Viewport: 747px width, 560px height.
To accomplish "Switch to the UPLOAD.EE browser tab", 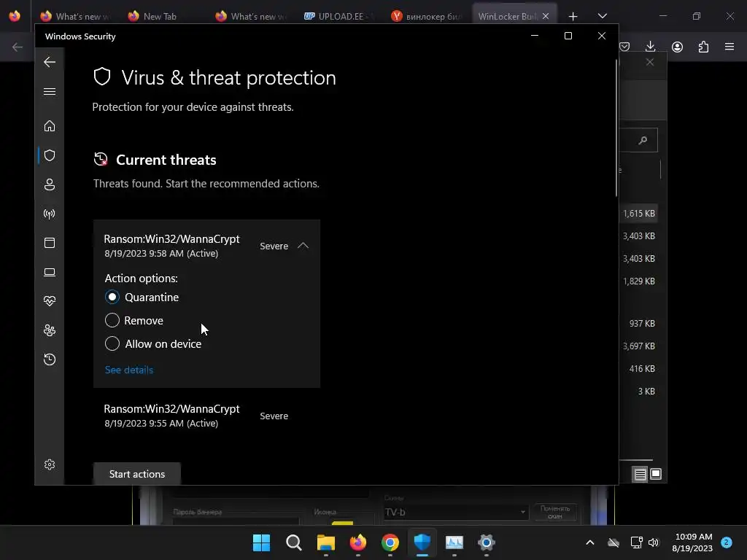I will (339, 16).
